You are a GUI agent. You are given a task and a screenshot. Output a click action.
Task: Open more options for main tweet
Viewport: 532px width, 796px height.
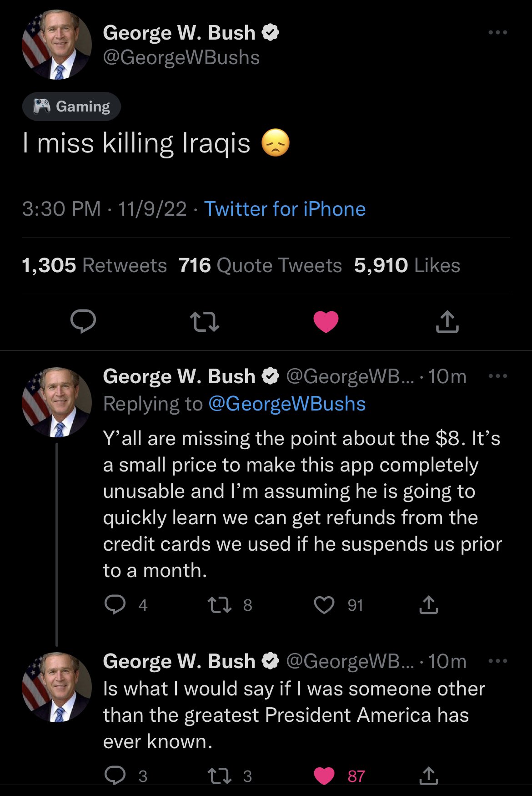497,32
